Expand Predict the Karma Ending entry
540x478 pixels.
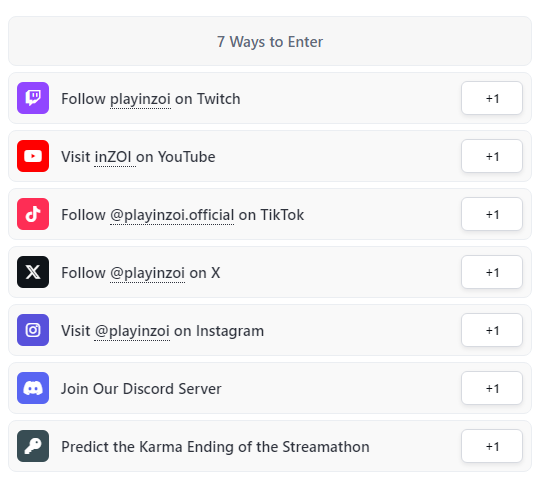(x=270, y=446)
